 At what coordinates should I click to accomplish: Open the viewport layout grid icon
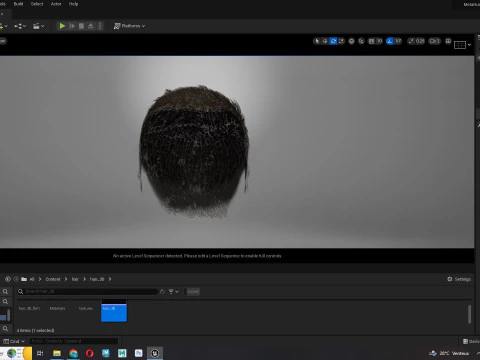(460, 45)
